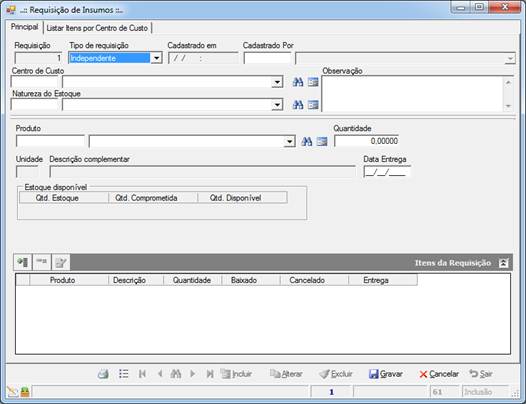Click the Incluir button
Viewport: 526px width, 404px height.
click(x=237, y=374)
